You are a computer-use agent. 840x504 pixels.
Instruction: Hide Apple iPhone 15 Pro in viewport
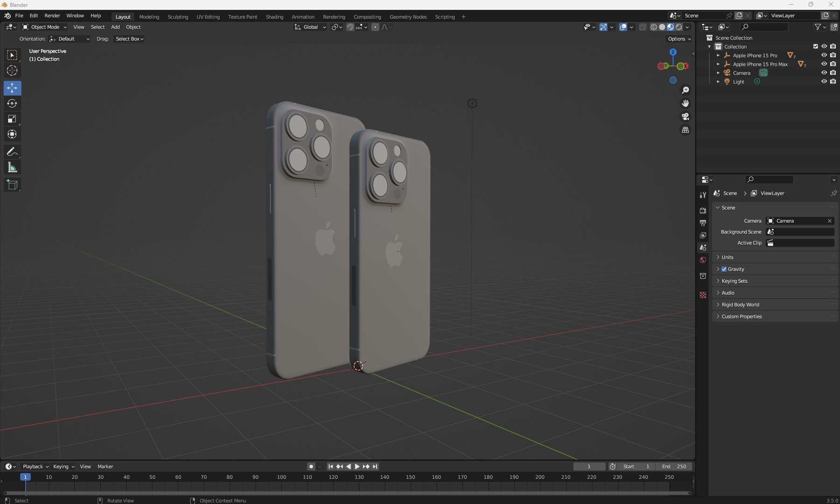click(x=824, y=55)
